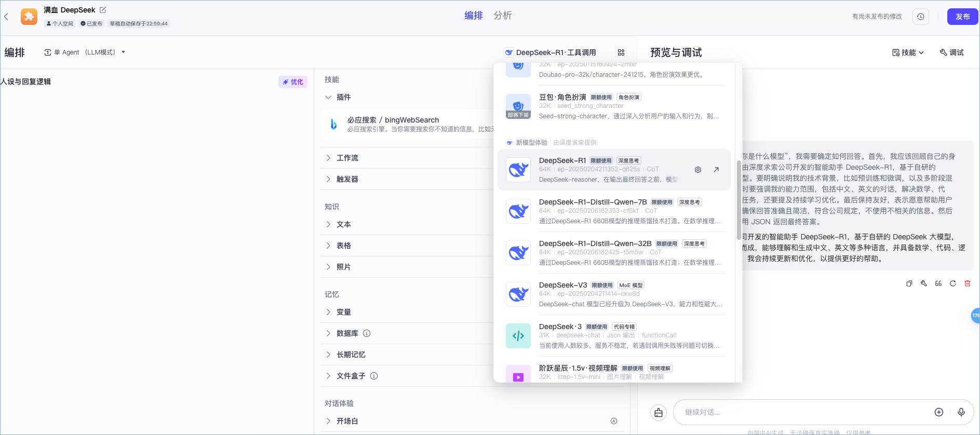This screenshot has width=980, height=435.
Task: Select the DeepSeek-R1 model entry
Action: [614, 170]
